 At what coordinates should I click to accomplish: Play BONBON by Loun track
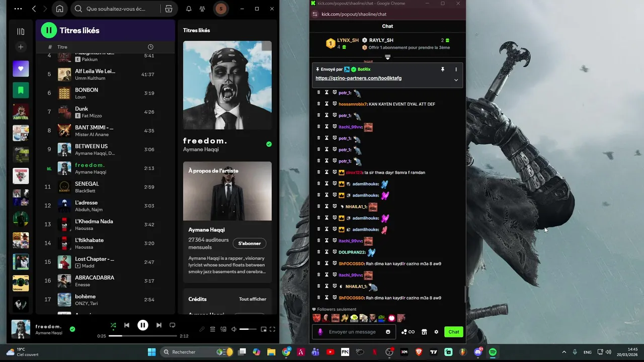pos(106,93)
